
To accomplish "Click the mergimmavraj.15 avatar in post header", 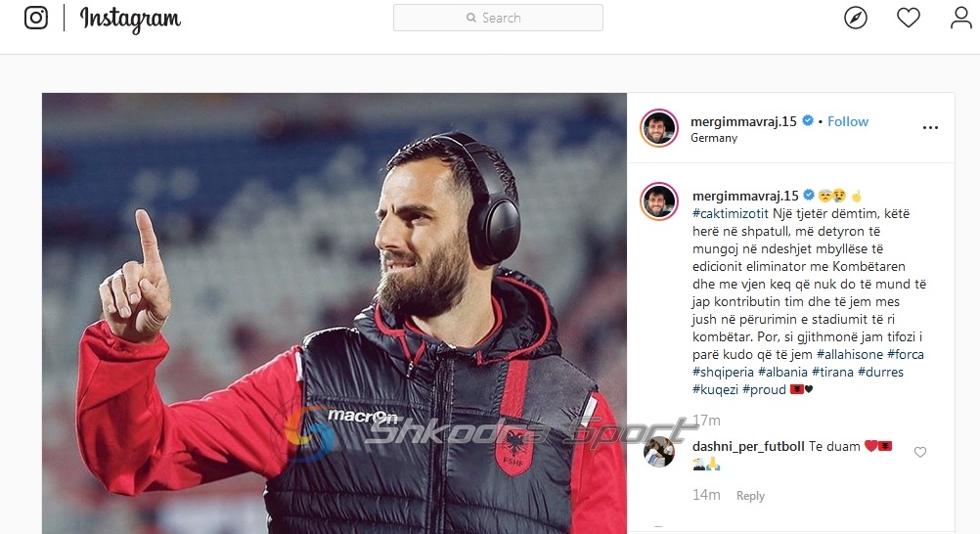I will 659,128.
